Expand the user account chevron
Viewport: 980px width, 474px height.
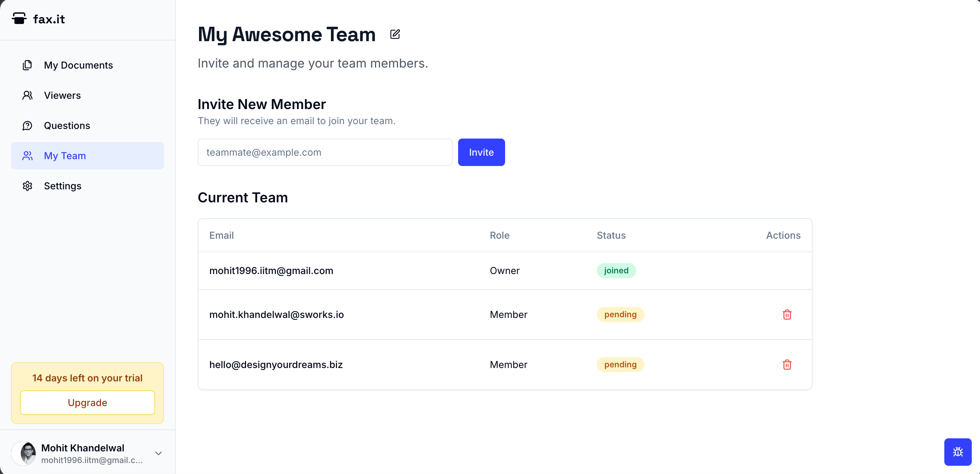pos(159,453)
